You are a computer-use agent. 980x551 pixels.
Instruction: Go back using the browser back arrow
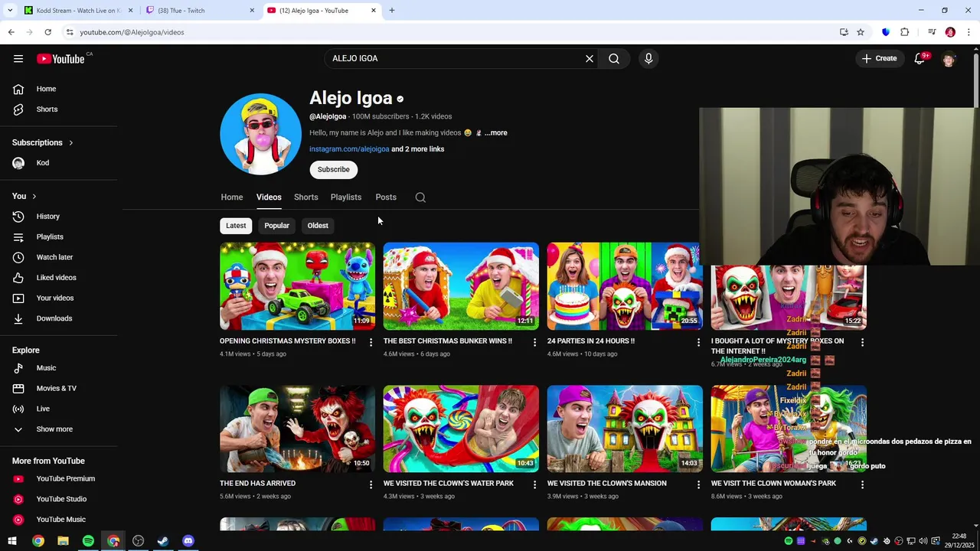coord(11,32)
